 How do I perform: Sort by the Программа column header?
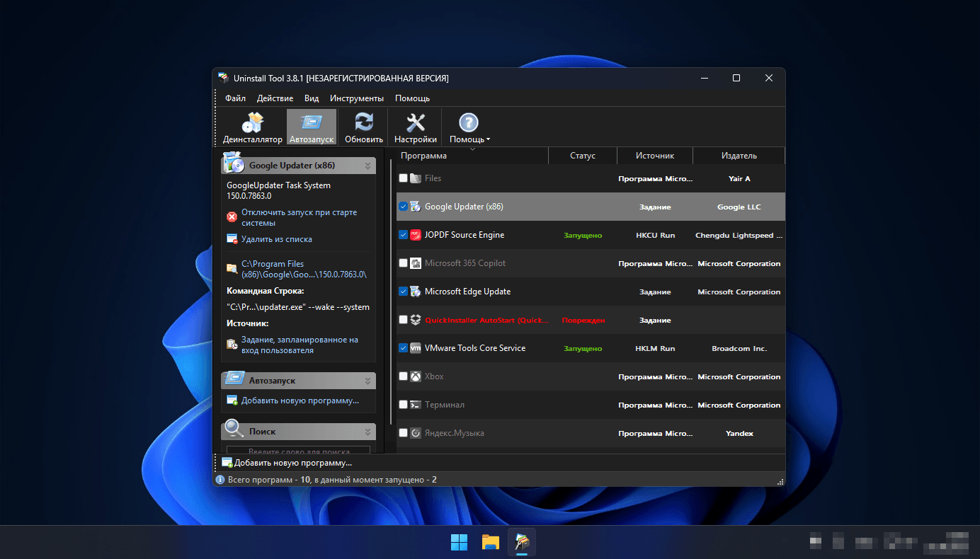(472, 156)
